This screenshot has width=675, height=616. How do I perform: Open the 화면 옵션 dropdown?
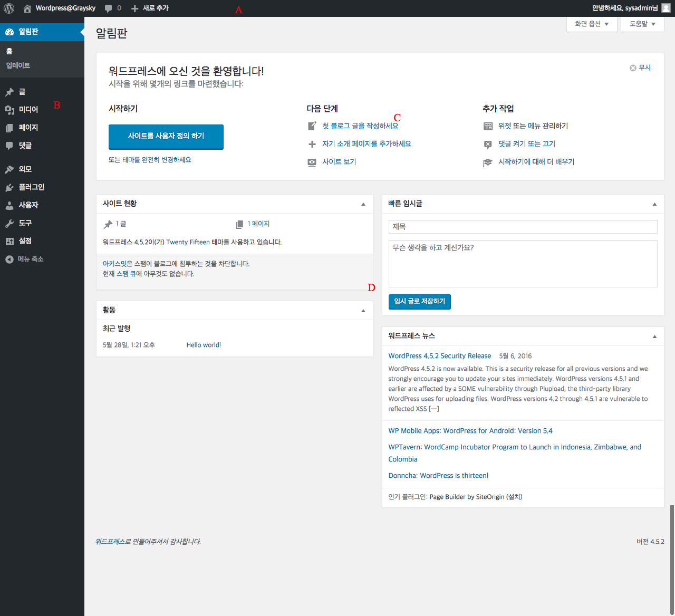592,24
